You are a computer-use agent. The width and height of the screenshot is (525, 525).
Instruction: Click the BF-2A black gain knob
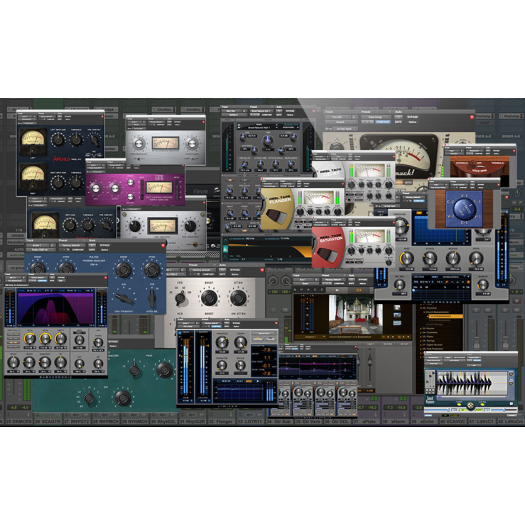coord(135,226)
